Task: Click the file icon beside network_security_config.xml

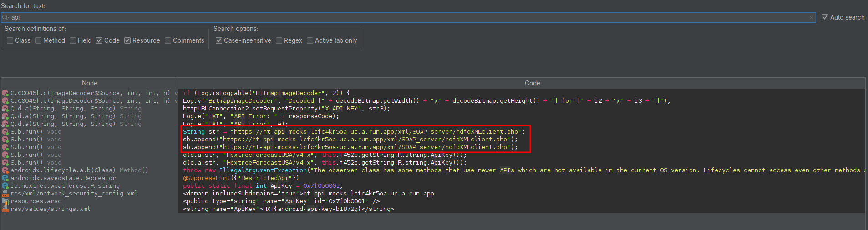Action: pos(5,194)
